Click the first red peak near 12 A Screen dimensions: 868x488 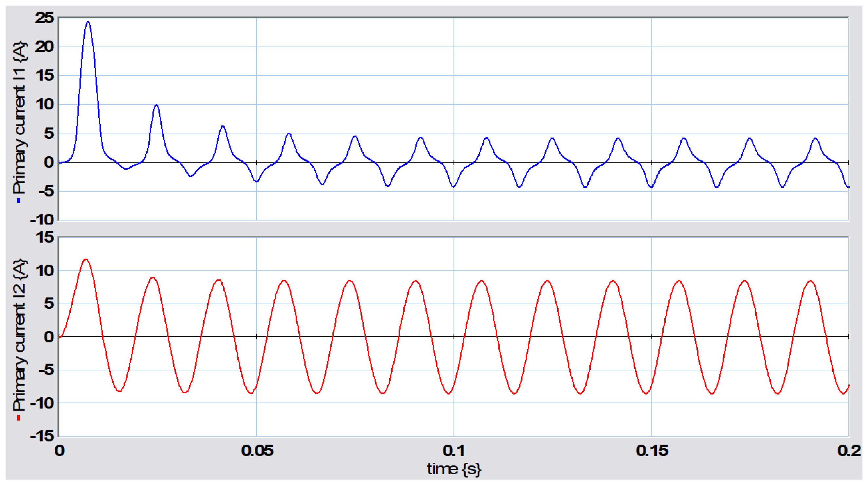click(x=86, y=259)
